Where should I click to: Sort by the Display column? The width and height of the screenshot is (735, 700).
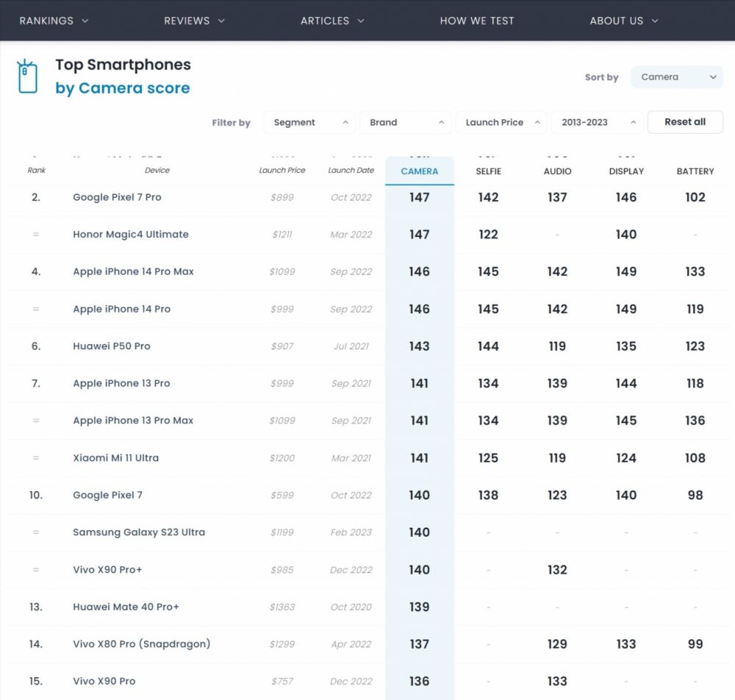click(626, 171)
